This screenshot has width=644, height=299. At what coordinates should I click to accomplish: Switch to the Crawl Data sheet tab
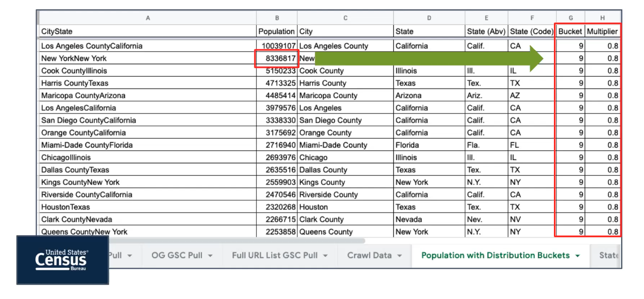pyautogui.click(x=369, y=255)
